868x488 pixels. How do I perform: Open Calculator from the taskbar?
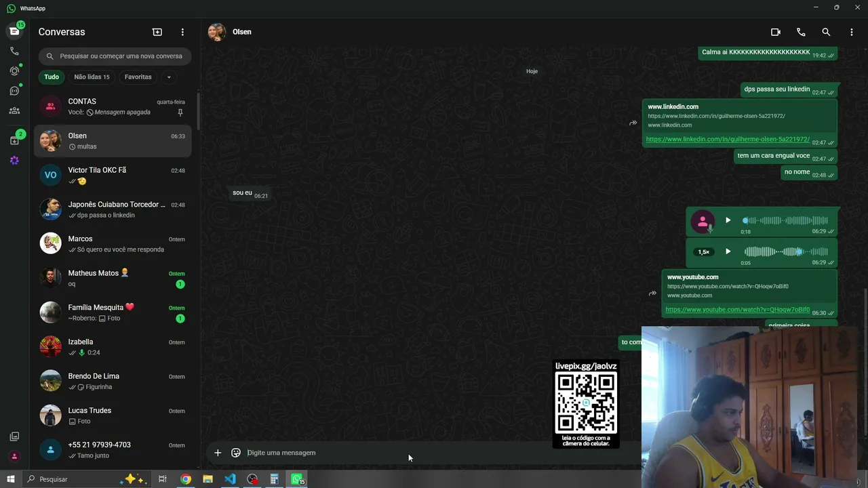pos(275,479)
